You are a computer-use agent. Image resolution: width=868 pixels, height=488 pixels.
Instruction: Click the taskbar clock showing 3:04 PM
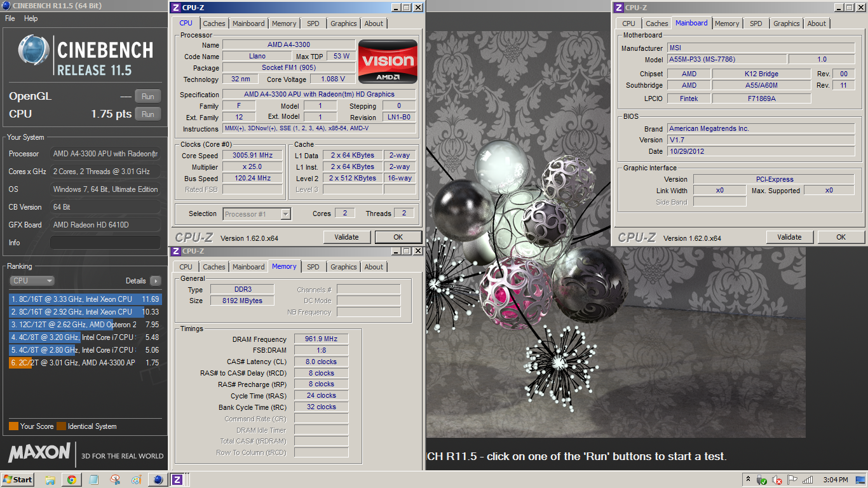point(835,480)
